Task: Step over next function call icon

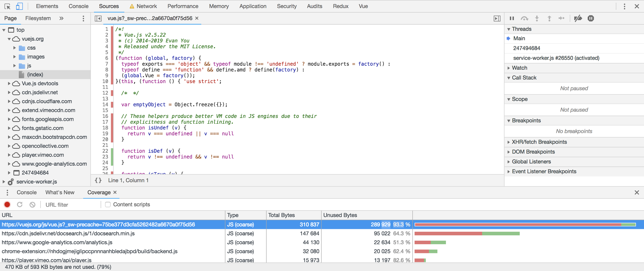Action: coord(524,18)
